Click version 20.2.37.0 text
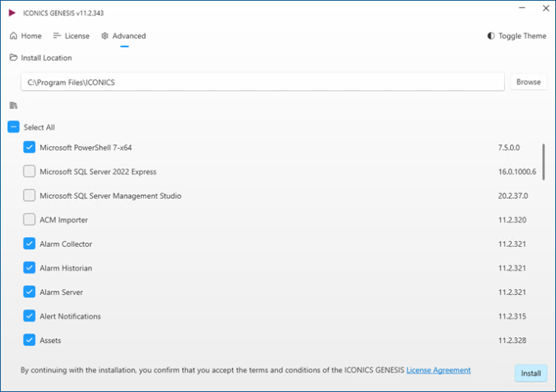Screen dimensions: 556x392 coord(513,196)
